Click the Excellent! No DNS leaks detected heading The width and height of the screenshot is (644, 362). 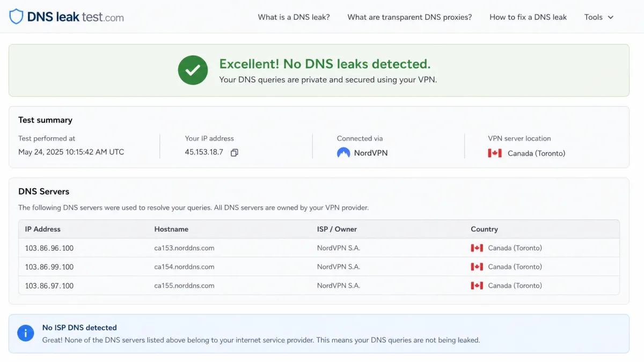325,64
